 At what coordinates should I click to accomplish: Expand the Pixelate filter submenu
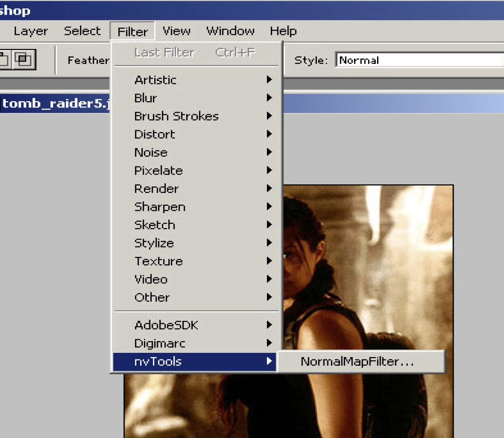coord(195,170)
